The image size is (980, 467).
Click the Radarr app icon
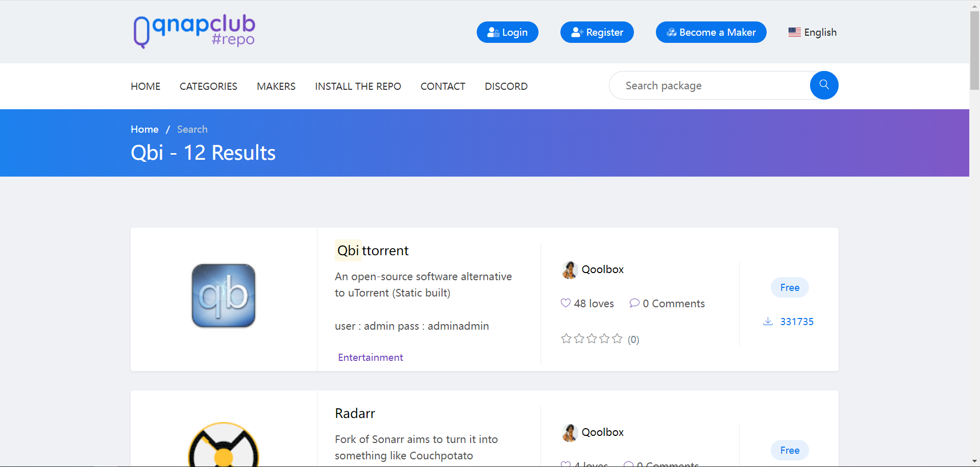pos(224,445)
